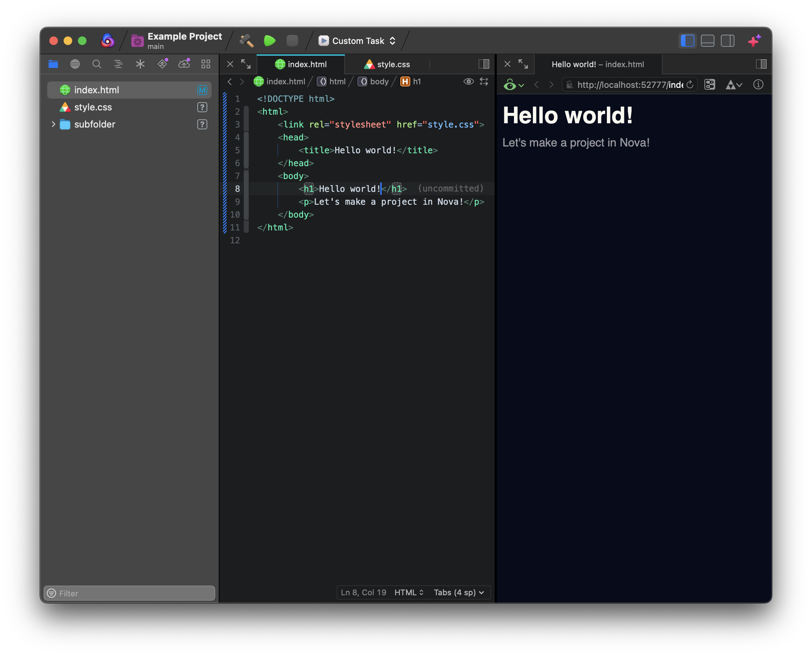Close the editor pane with X

coord(230,64)
